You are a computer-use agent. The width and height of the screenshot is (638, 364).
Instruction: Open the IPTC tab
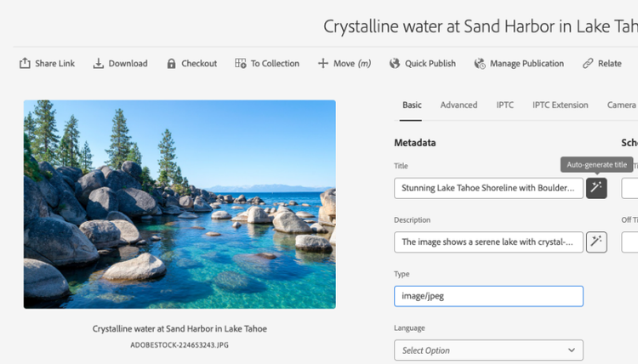pyautogui.click(x=504, y=105)
